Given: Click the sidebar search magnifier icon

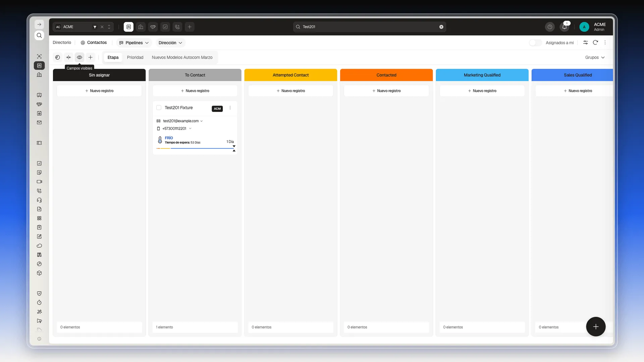Looking at the screenshot, I should [x=39, y=36].
